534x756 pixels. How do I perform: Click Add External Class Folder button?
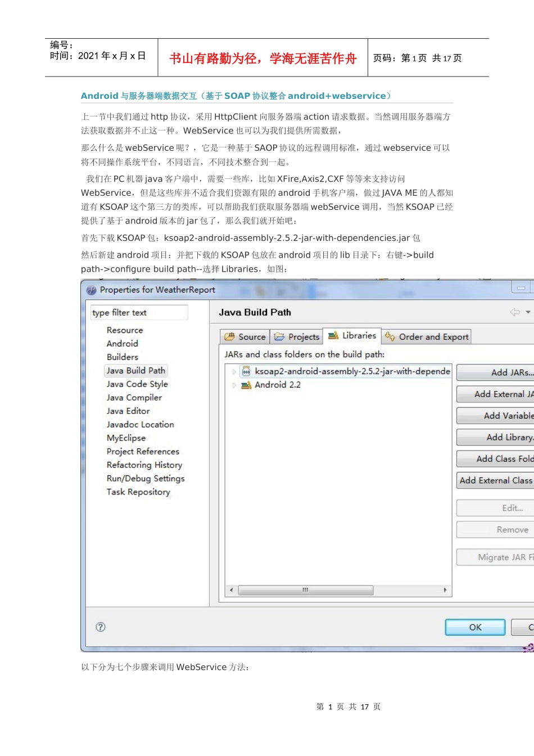click(x=495, y=480)
